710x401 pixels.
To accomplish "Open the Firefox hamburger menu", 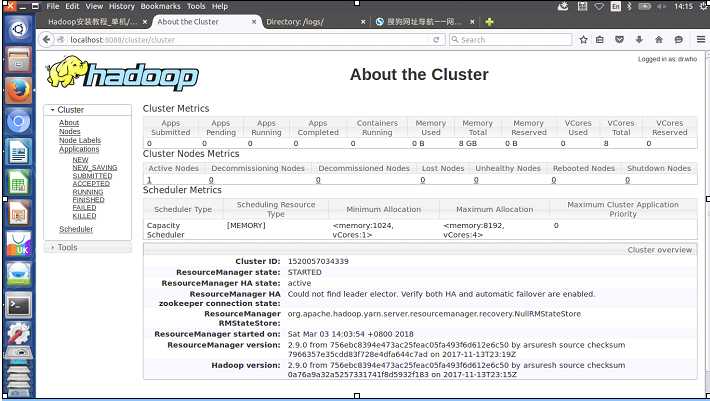I will (700, 40).
